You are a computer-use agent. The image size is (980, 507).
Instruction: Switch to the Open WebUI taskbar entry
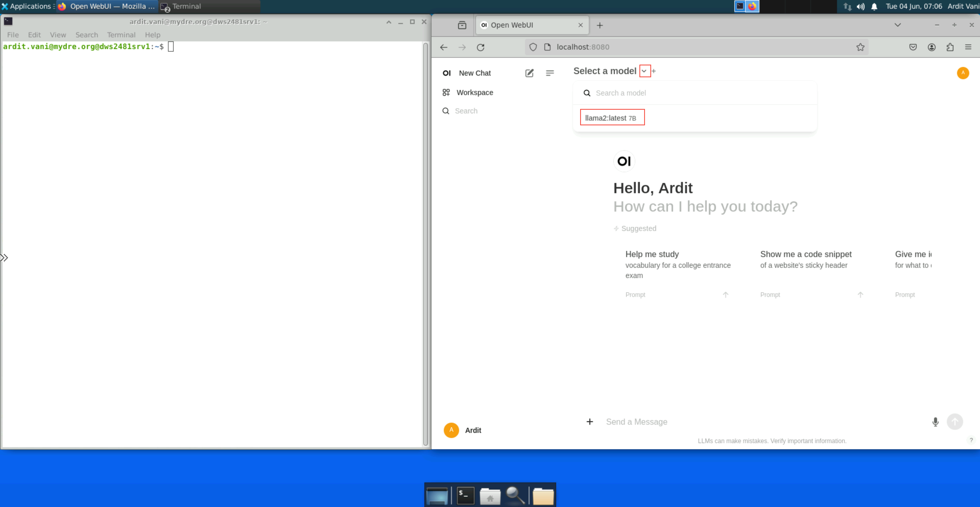pos(106,6)
